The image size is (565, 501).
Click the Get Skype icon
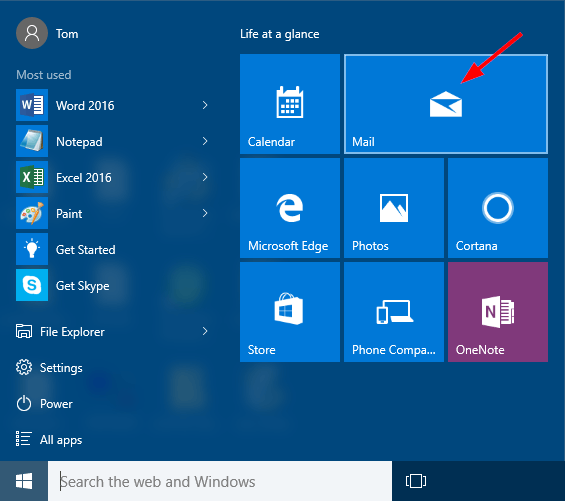(32, 285)
